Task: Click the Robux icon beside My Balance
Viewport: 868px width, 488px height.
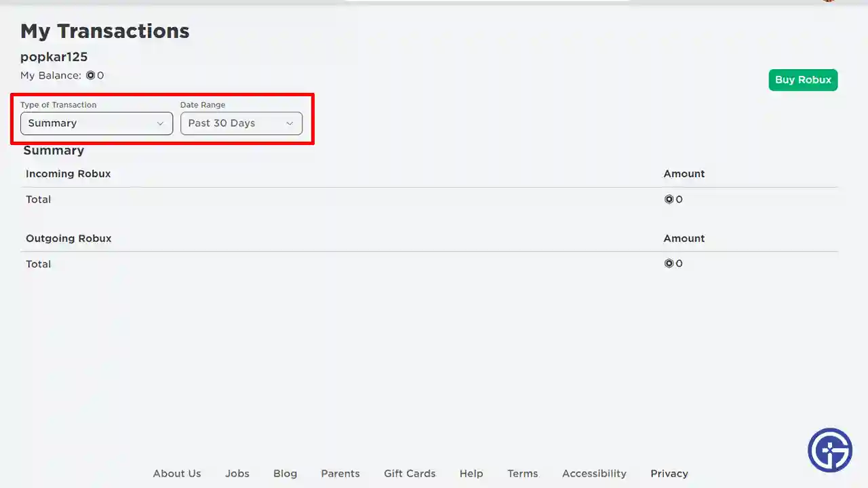Action: pyautogui.click(x=90, y=76)
